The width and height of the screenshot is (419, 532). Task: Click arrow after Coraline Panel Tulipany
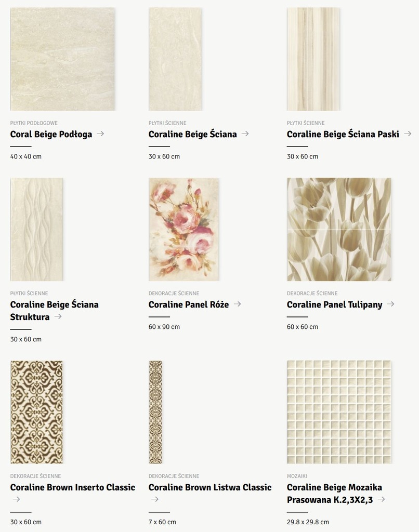click(391, 303)
